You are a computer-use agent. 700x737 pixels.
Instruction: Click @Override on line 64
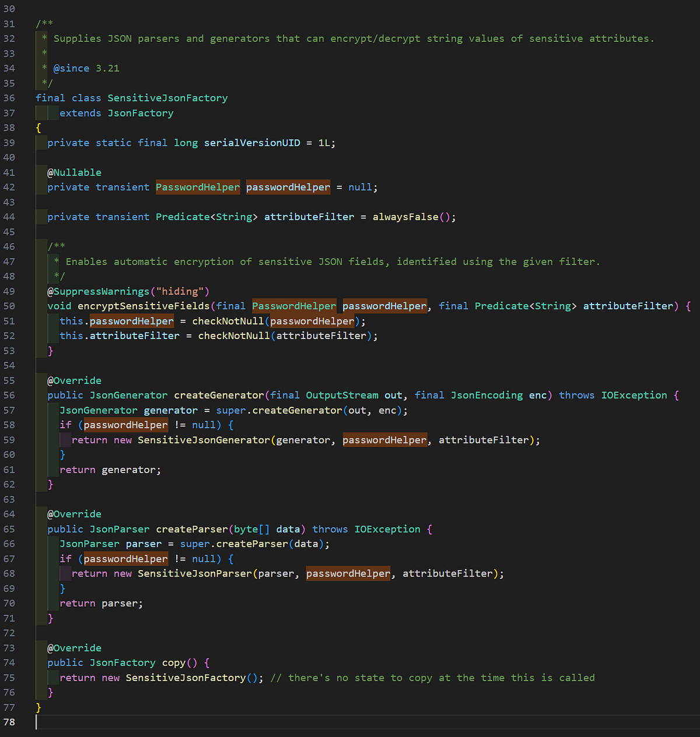click(x=74, y=514)
